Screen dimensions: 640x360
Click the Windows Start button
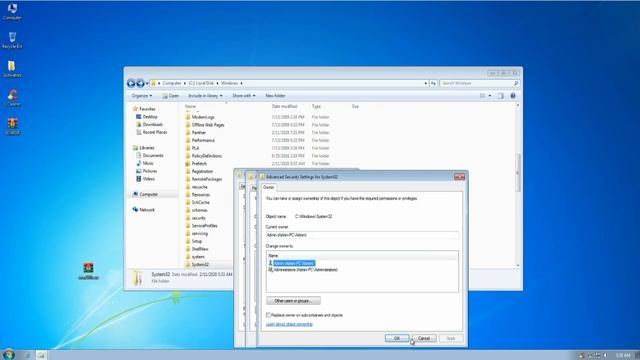coord(8,355)
